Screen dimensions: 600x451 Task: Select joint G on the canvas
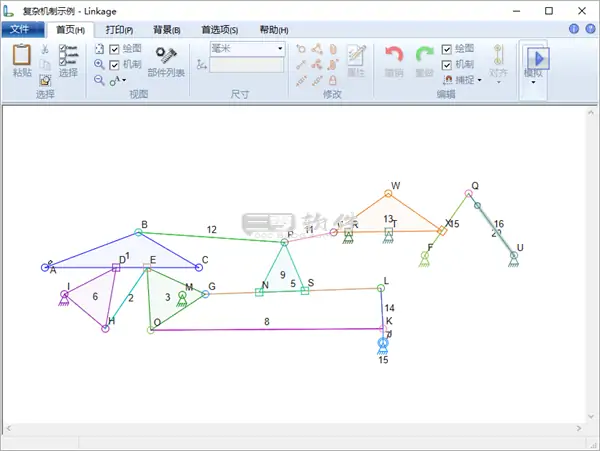tap(205, 294)
